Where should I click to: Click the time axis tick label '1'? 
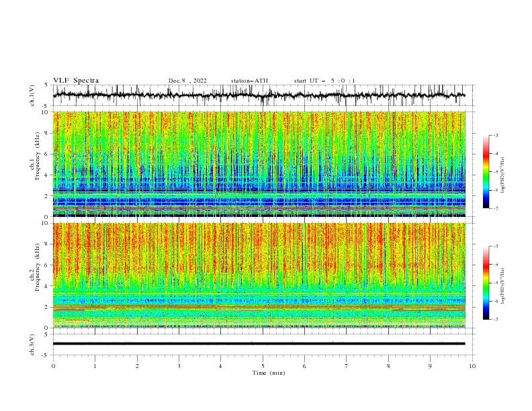click(x=95, y=366)
